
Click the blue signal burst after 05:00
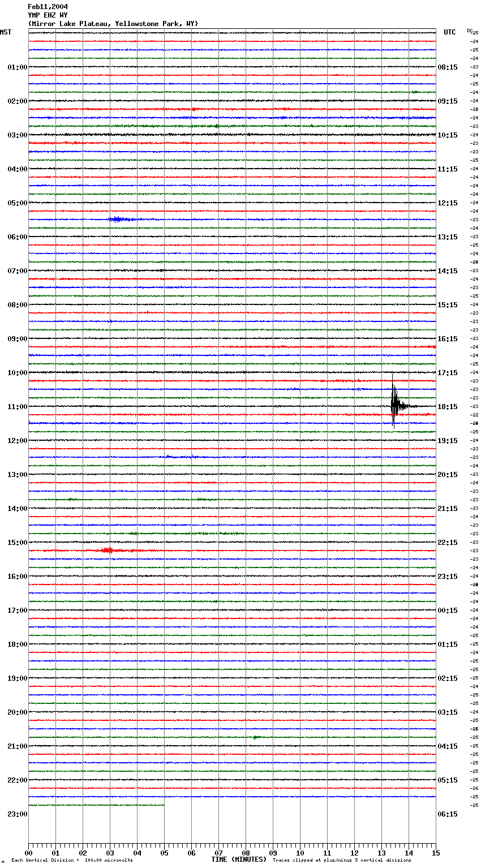click(x=121, y=220)
